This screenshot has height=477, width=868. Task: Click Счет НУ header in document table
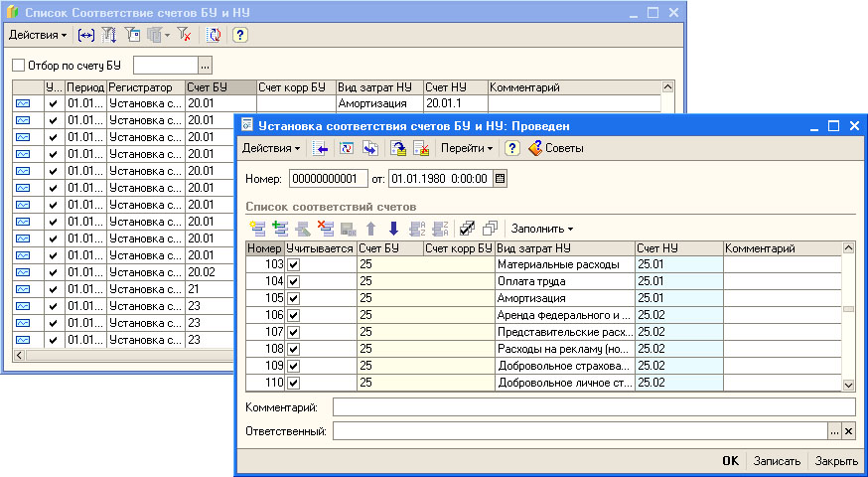(679, 248)
